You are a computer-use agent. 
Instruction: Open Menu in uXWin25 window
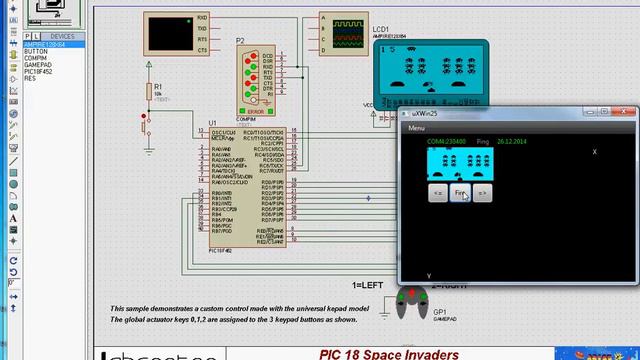tap(416, 128)
